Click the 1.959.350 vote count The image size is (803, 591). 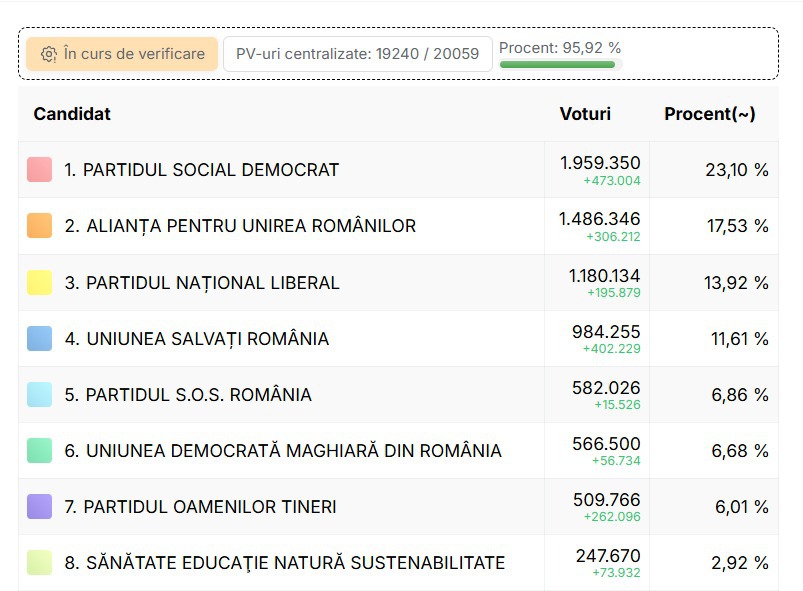click(600, 163)
